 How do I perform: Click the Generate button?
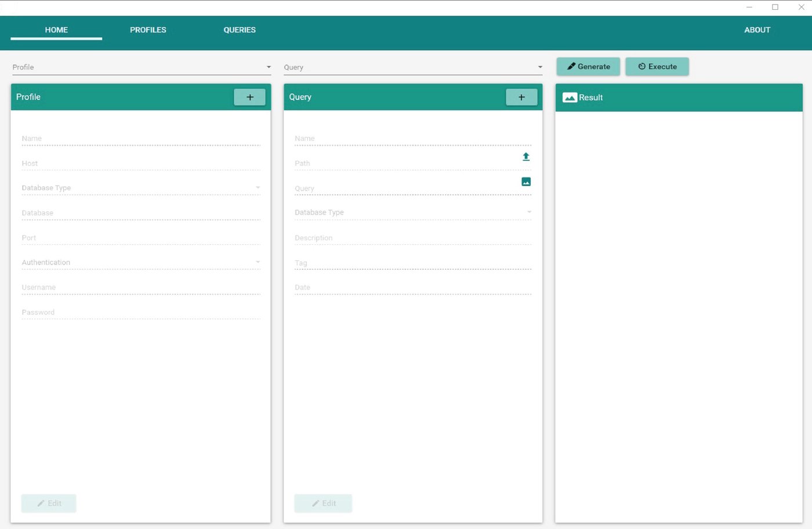click(588, 67)
